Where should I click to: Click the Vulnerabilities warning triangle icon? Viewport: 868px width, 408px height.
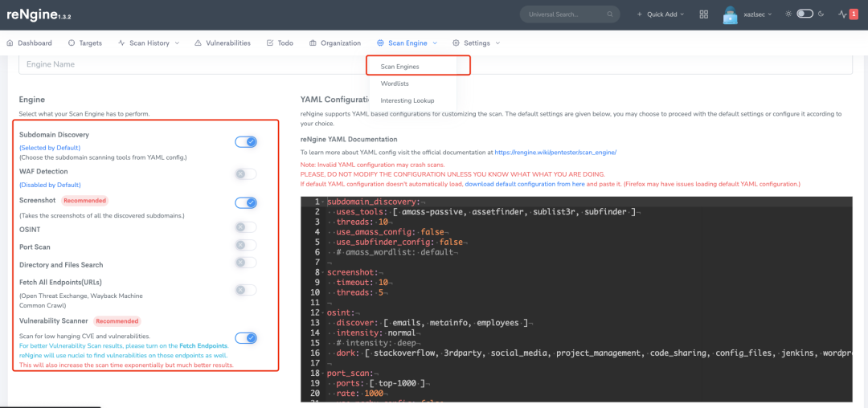point(199,43)
